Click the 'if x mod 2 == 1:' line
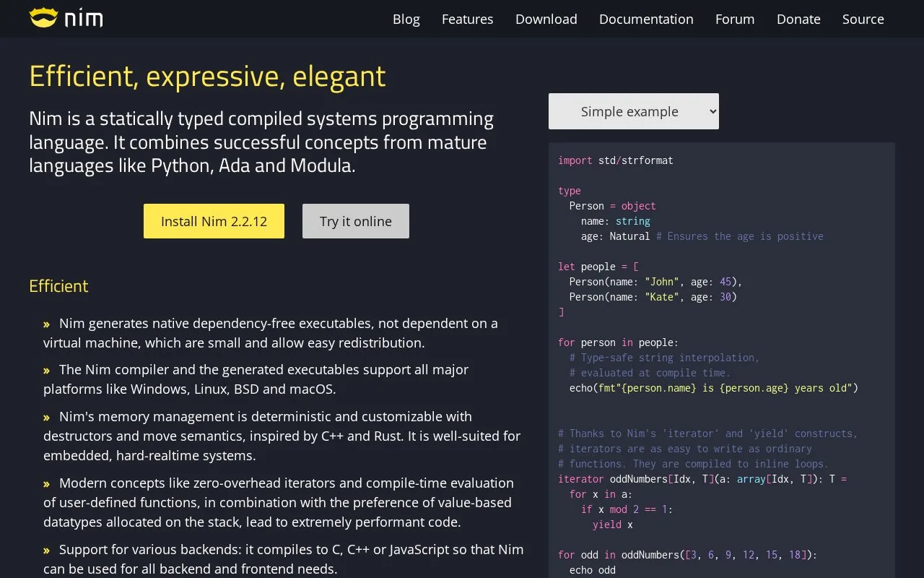This screenshot has width=924, height=578. 627,509
